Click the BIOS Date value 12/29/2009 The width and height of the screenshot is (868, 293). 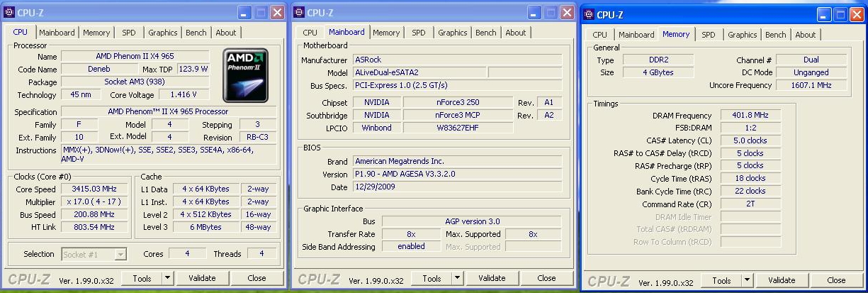point(457,187)
